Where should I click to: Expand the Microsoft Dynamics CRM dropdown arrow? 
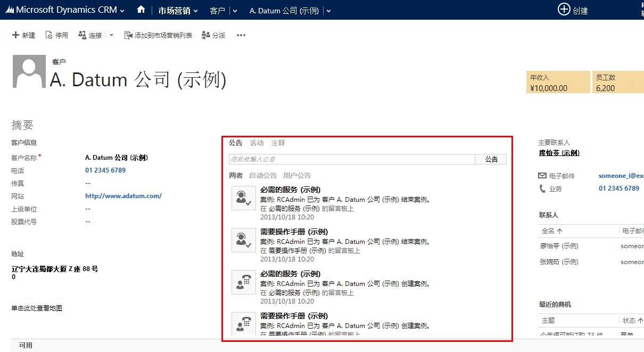click(x=122, y=11)
